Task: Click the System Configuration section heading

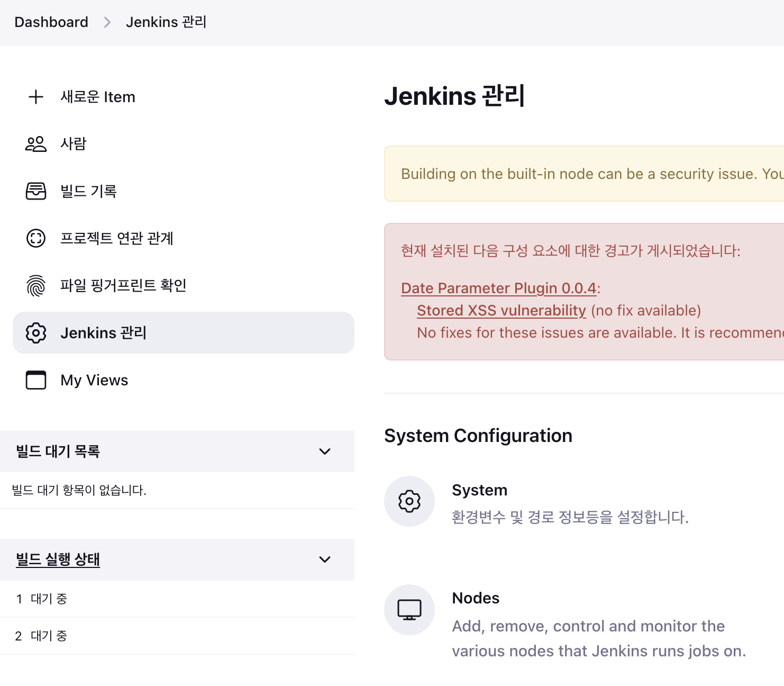Action: tap(478, 436)
